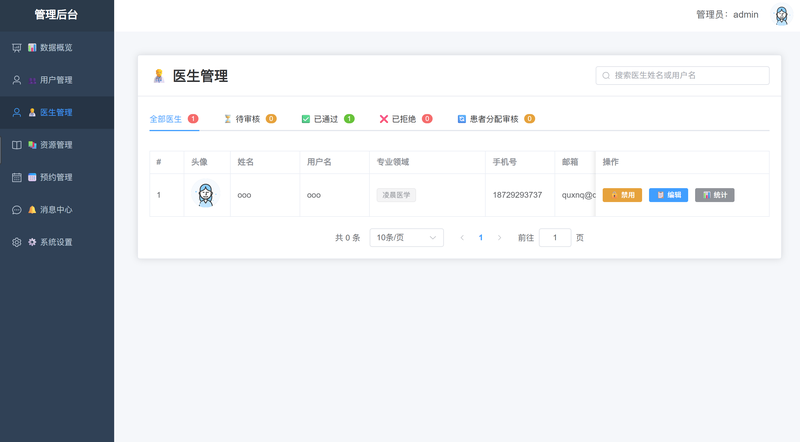Click the user outline icon beside 用户管理
This screenshot has height=442, width=800.
(x=17, y=80)
